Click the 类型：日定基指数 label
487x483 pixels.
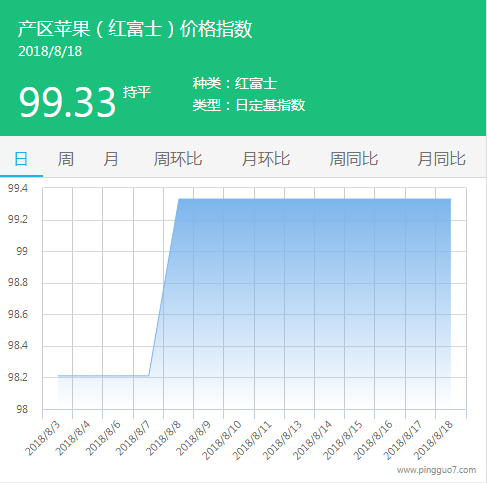(x=249, y=105)
